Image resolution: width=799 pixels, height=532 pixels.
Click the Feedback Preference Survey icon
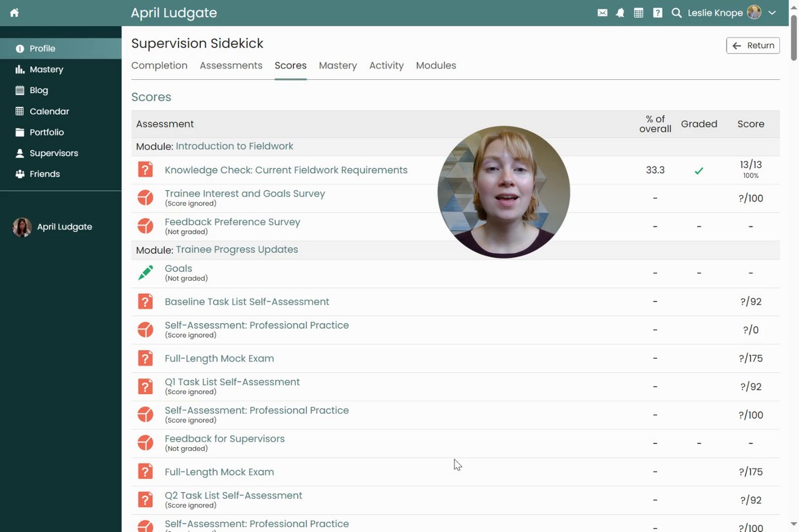[145, 226]
